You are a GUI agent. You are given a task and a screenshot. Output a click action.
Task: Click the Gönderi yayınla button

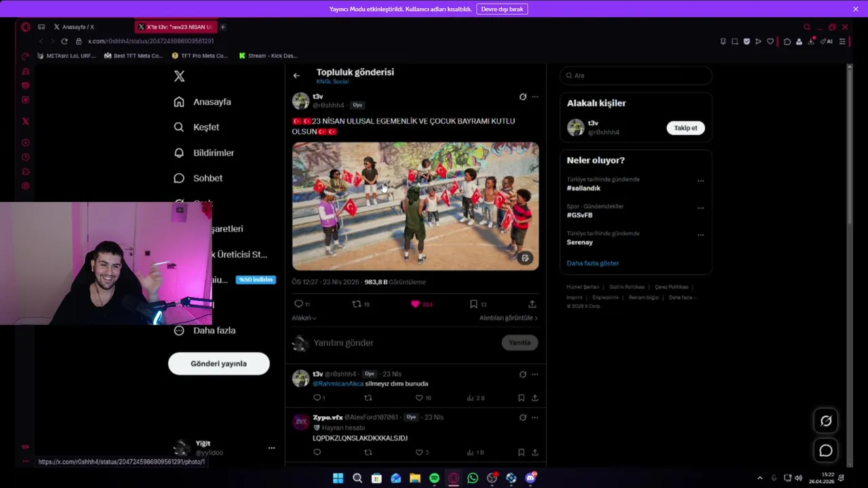[218, 364]
